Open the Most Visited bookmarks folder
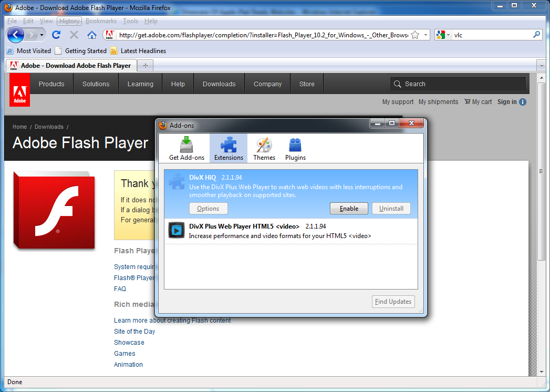 click(29, 51)
